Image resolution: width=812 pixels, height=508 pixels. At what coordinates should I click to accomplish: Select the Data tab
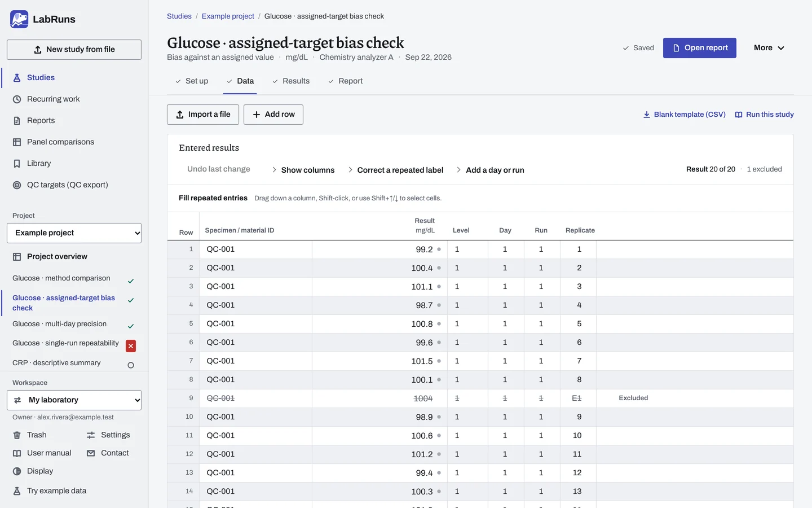point(240,81)
